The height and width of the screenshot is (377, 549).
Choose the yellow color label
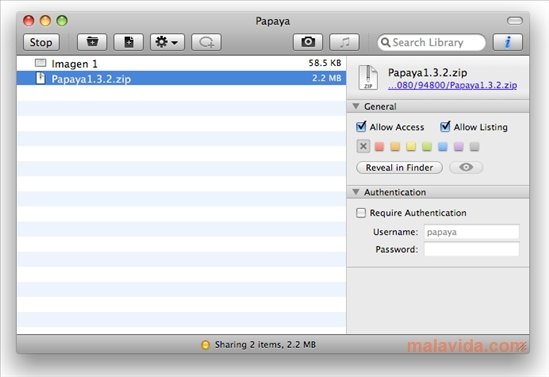click(411, 147)
